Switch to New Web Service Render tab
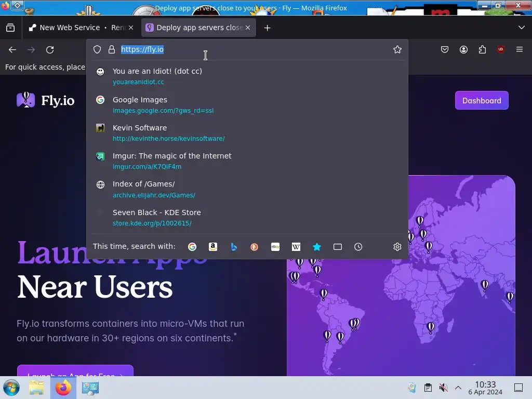Viewport: 532px width, 399px height. pos(81,28)
